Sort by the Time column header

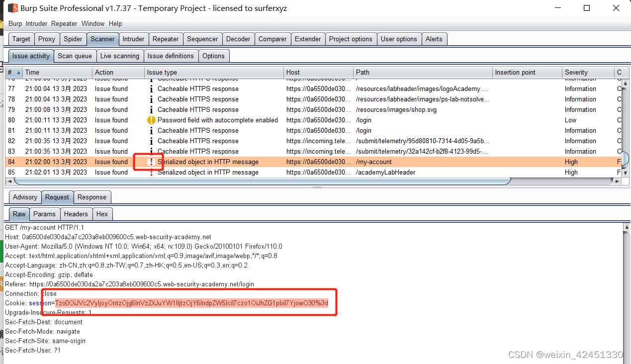[x=58, y=73]
